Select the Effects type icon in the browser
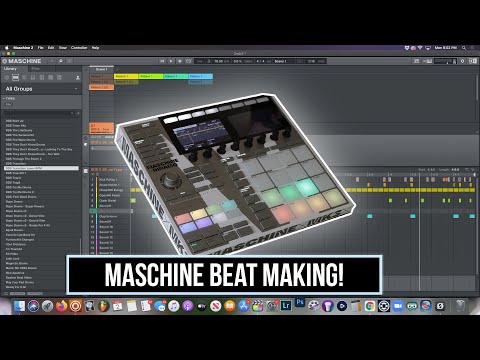 [42, 77]
